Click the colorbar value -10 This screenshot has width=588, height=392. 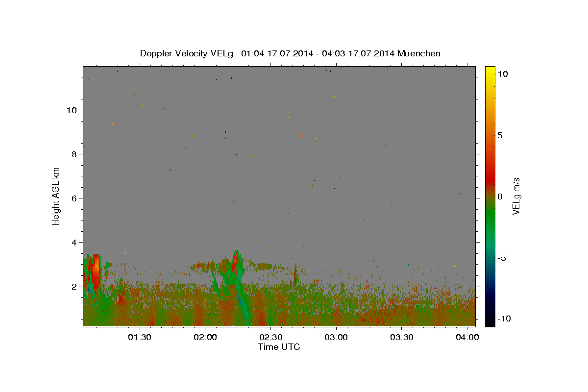(x=504, y=319)
